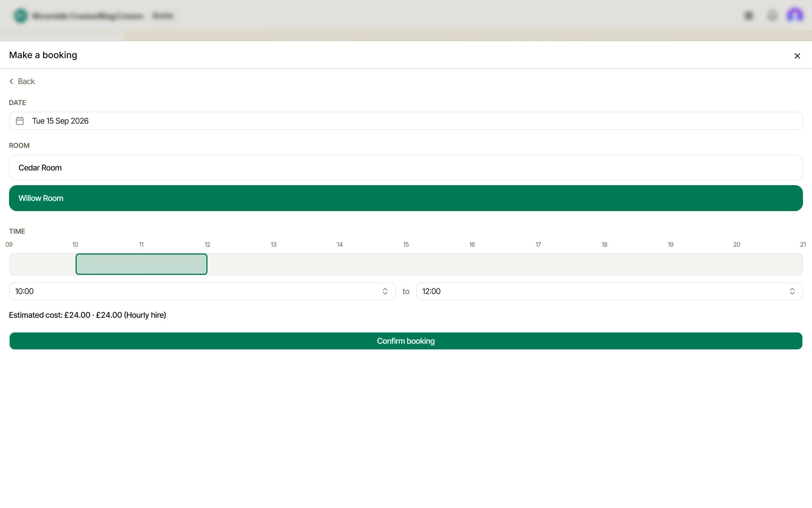Open the date field showing Tue 15 Sep 2026
The width and height of the screenshot is (812, 508).
tap(406, 121)
